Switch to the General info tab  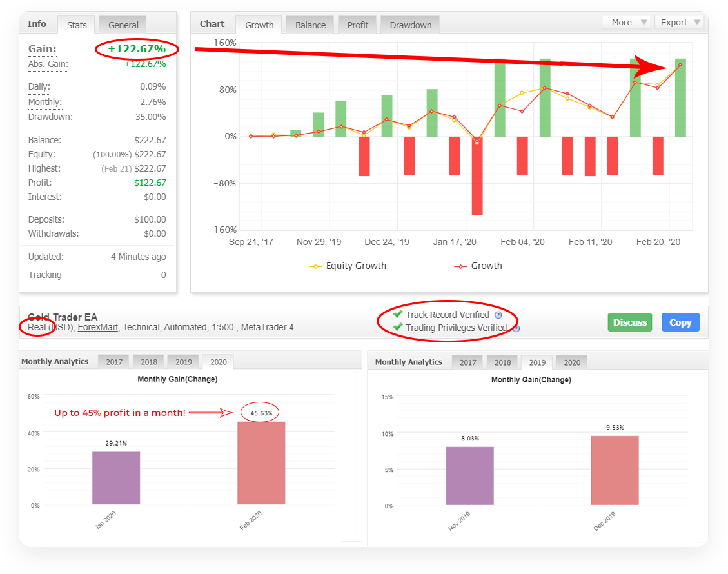(123, 25)
